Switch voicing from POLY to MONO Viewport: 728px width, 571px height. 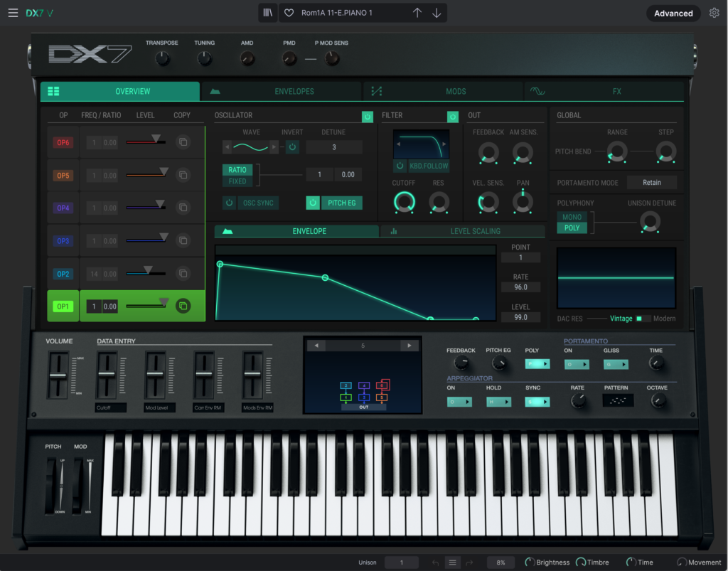[x=572, y=217]
